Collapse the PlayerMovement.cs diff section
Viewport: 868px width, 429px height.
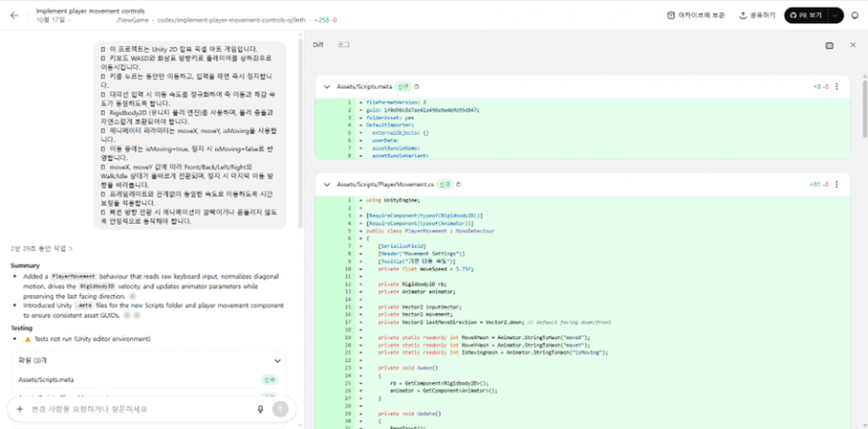[x=327, y=183]
